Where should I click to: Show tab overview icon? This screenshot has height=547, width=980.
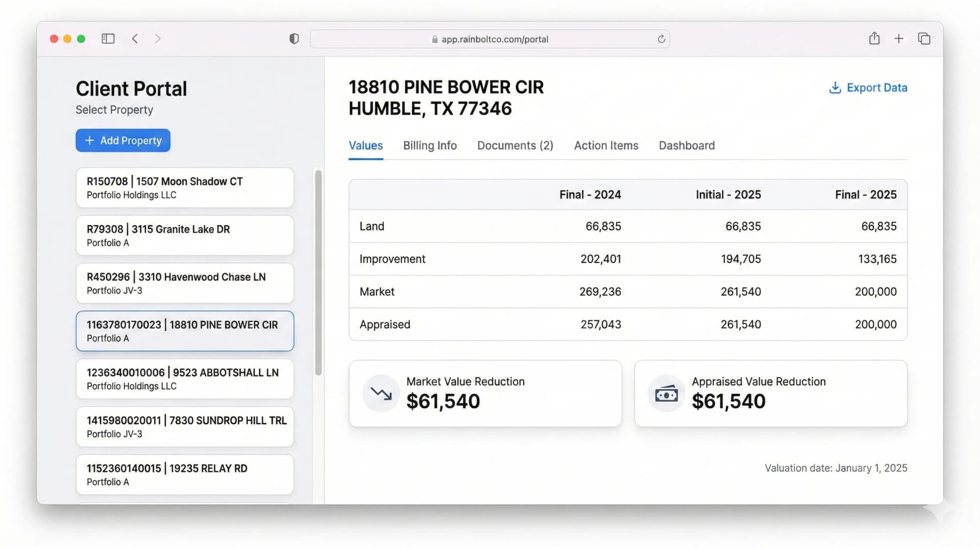(924, 39)
